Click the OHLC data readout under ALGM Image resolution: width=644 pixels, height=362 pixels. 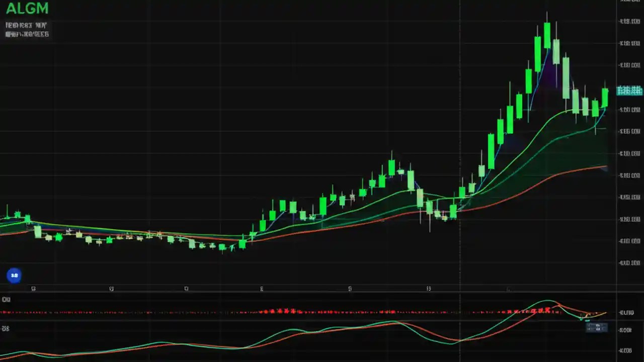tap(27, 29)
